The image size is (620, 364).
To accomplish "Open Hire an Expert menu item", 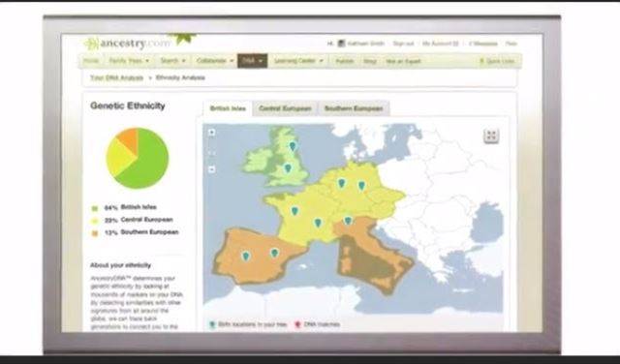I will click(x=403, y=61).
